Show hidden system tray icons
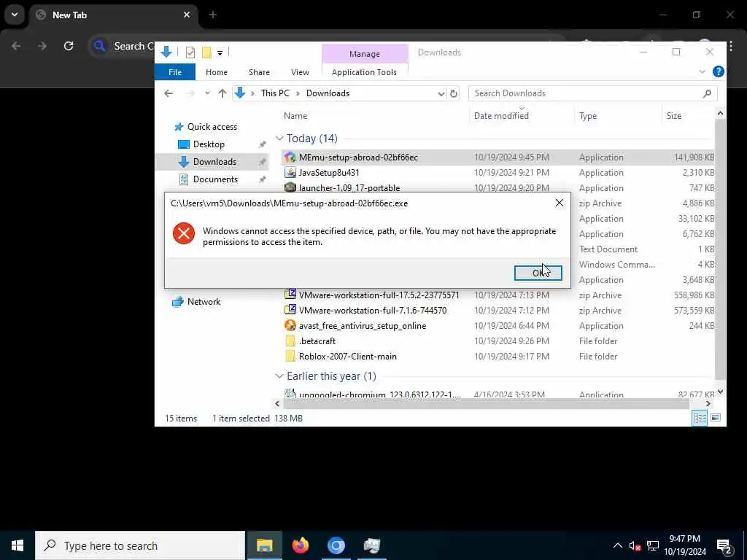The height and width of the screenshot is (560, 747). (x=617, y=545)
